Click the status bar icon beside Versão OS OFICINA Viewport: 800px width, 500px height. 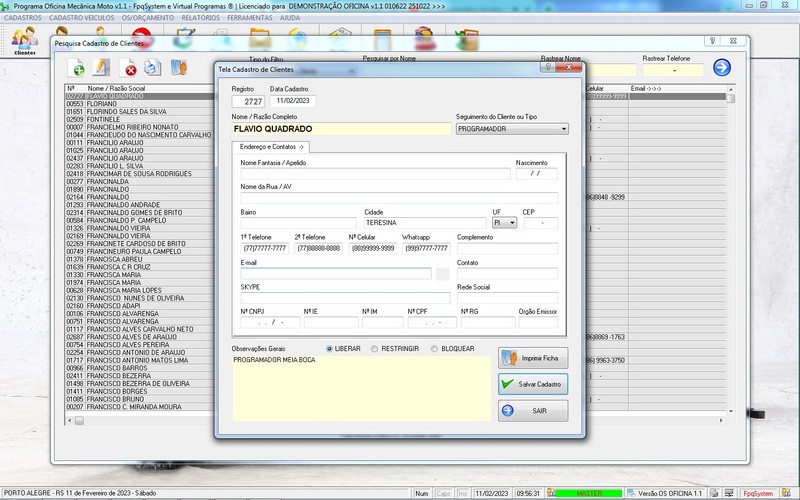(631, 493)
